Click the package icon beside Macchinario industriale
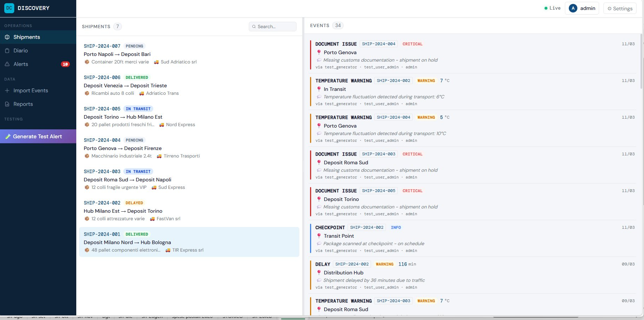 [x=87, y=156]
